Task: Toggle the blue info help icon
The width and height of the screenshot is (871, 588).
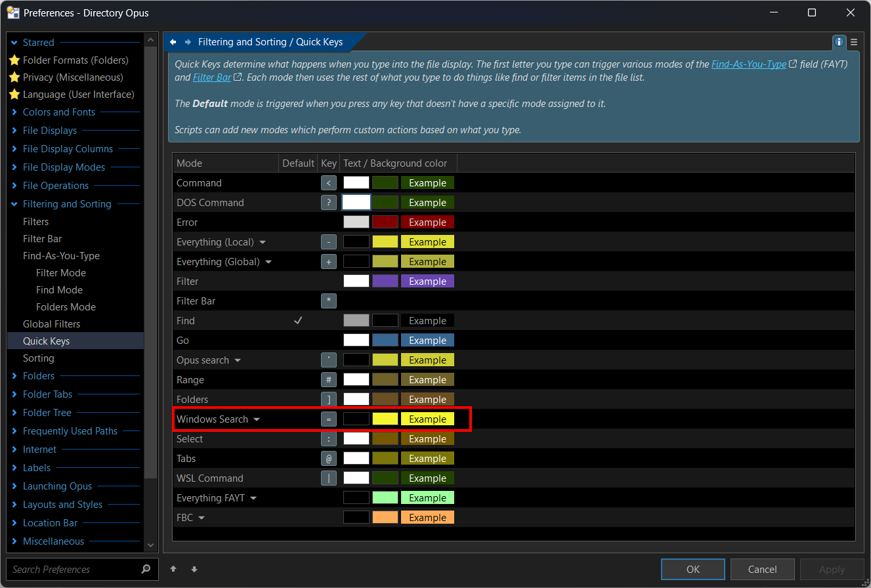Action: point(839,42)
